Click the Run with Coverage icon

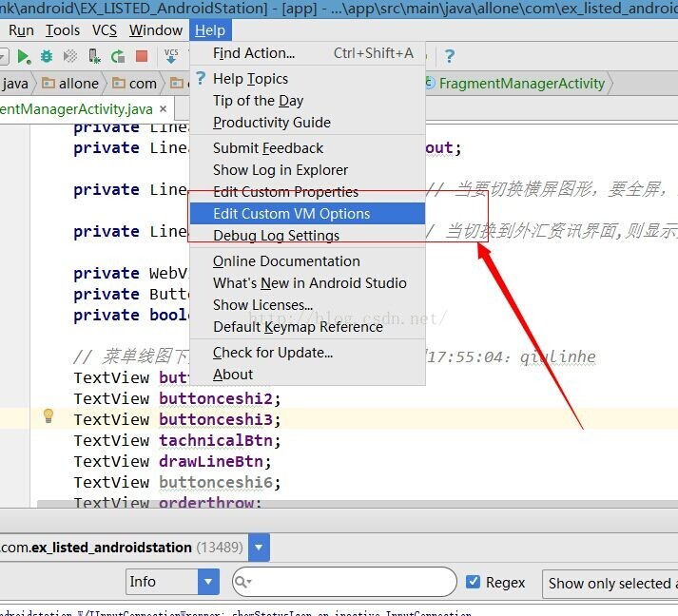70,56
